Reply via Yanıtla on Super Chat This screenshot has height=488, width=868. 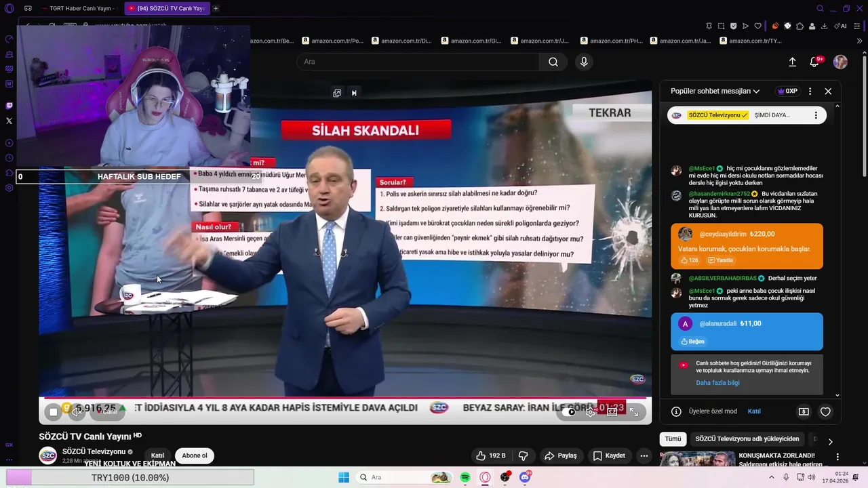[721, 260]
